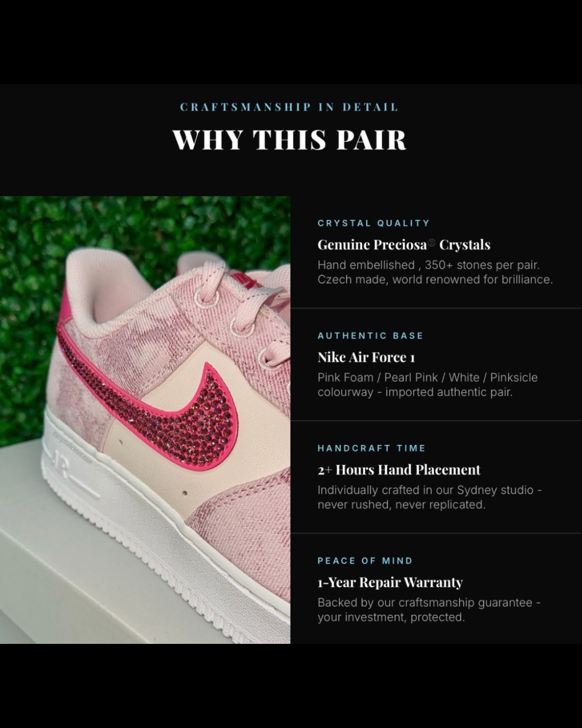
Task: Select the HANDCRAFT TIME section label
Action: [x=371, y=448]
